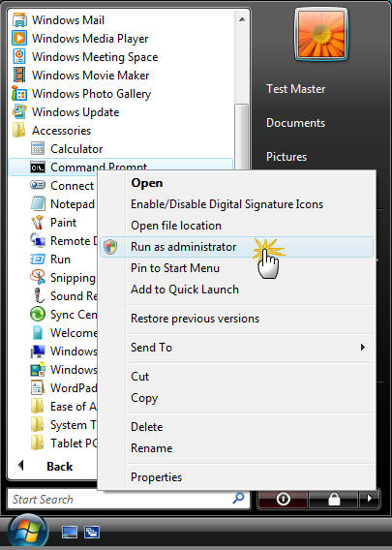This screenshot has width=392, height=550.
Task: Click the power button
Action: click(283, 499)
